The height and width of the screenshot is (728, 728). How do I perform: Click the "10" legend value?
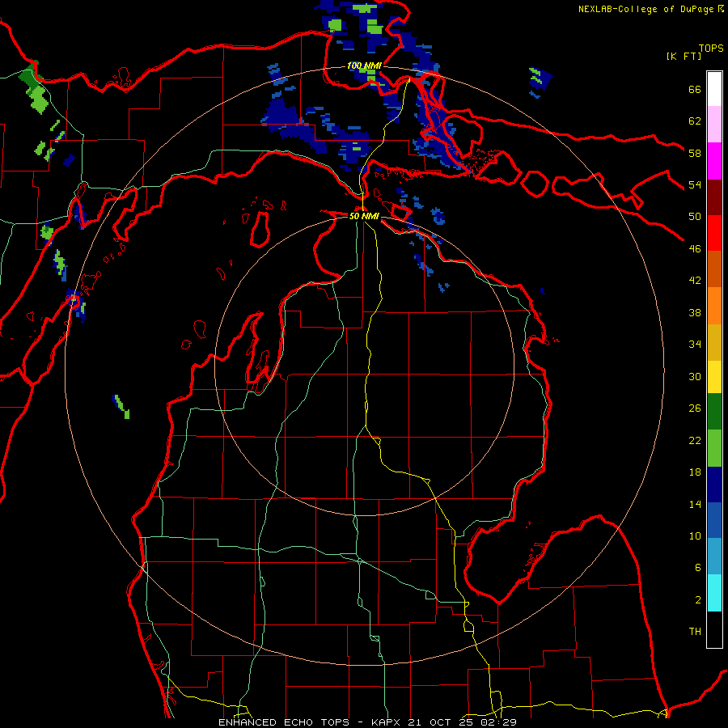tap(695, 535)
